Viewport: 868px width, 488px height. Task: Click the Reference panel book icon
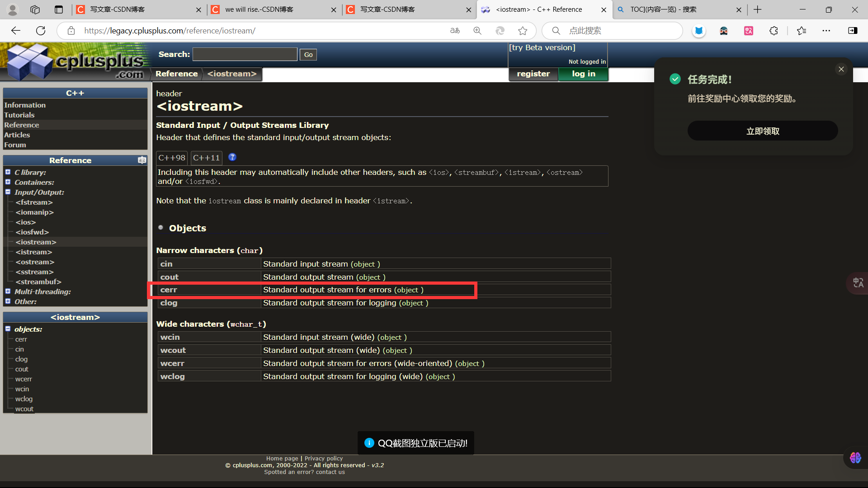[142, 160]
